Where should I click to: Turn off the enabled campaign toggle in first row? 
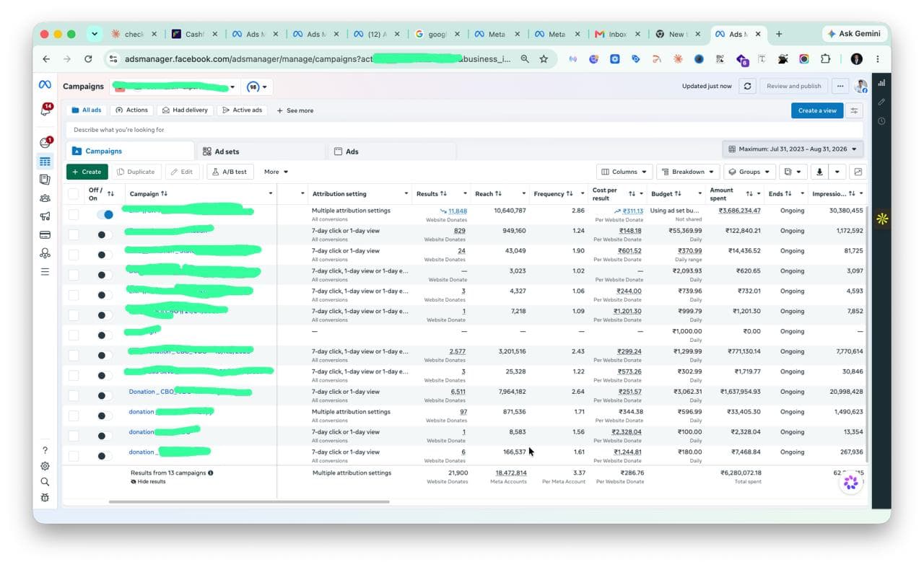coord(105,214)
